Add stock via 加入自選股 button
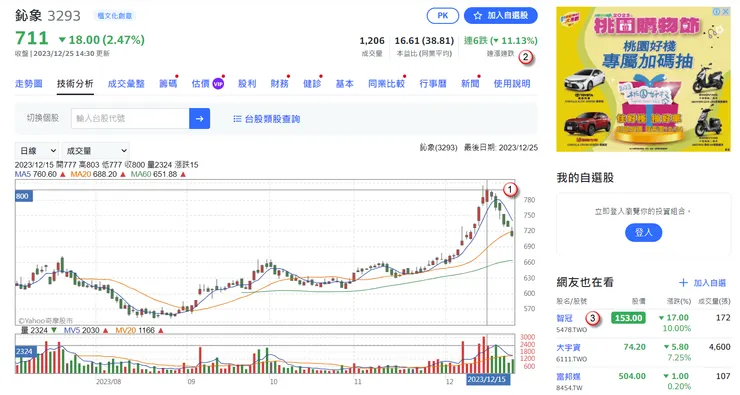 (x=501, y=16)
